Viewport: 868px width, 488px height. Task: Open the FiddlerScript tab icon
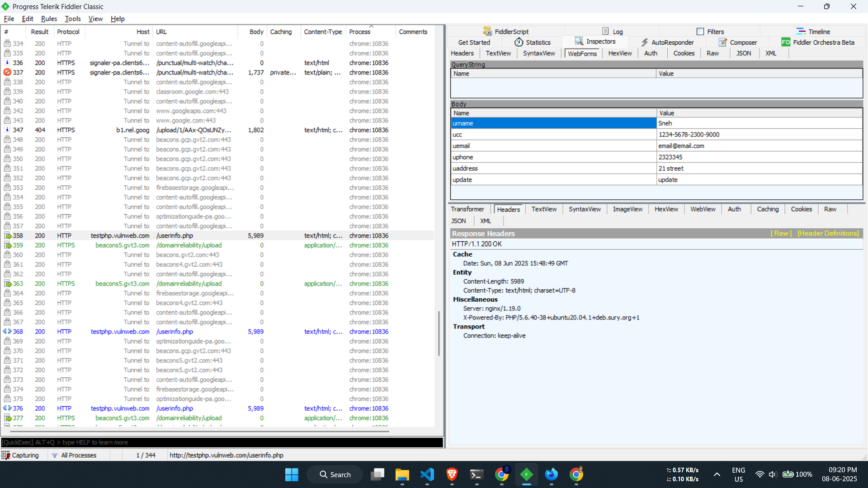click(487, 31)
